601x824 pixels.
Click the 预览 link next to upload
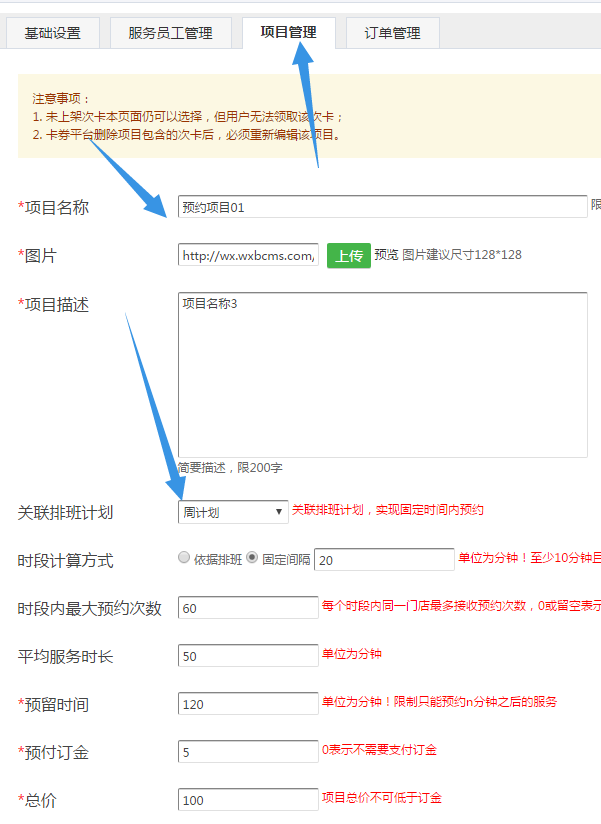386,255
